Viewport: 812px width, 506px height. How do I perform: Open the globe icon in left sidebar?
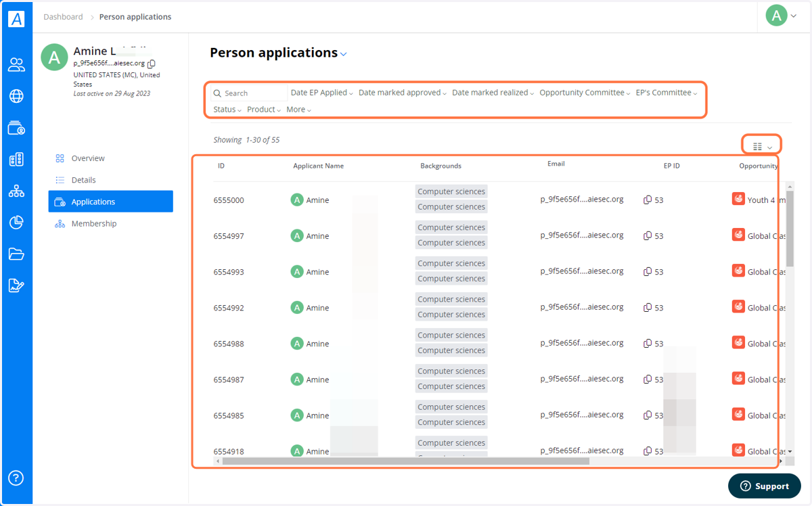pos(16,96)
